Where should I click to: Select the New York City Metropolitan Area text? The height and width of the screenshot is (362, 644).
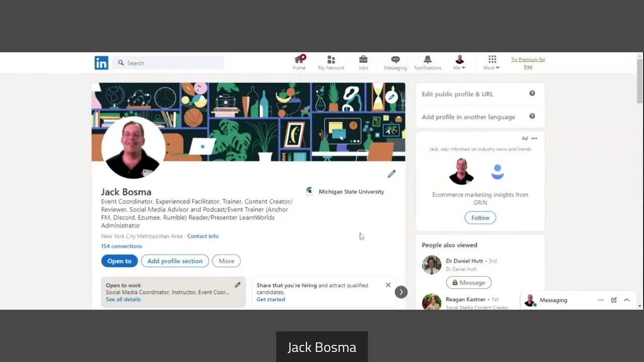pos(142,236)
